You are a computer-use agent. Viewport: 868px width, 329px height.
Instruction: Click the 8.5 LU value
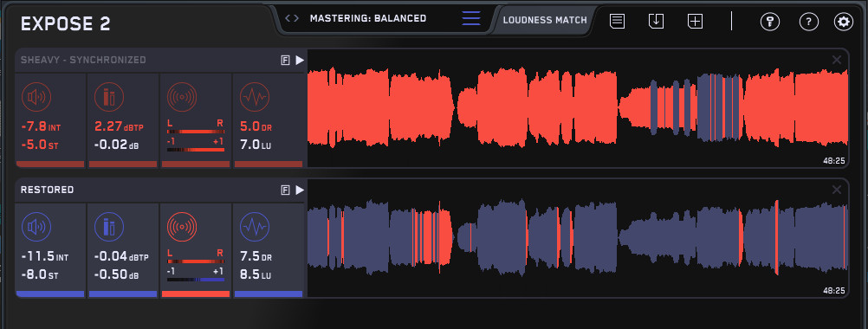256,275
